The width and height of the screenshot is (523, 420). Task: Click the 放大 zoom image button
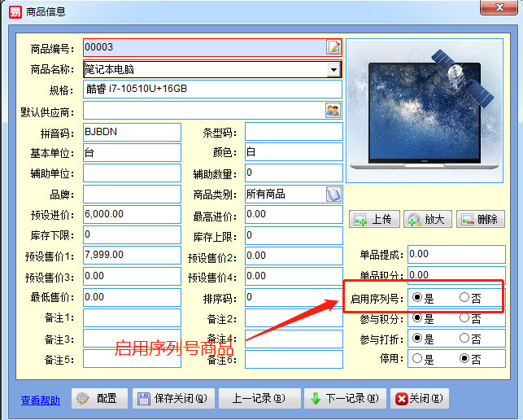click(426, 219)
